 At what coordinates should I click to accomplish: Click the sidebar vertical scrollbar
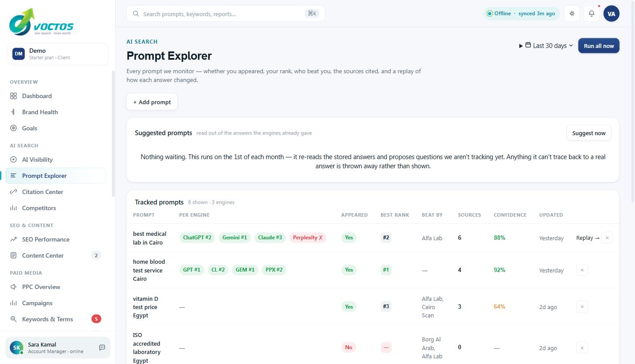113,133
